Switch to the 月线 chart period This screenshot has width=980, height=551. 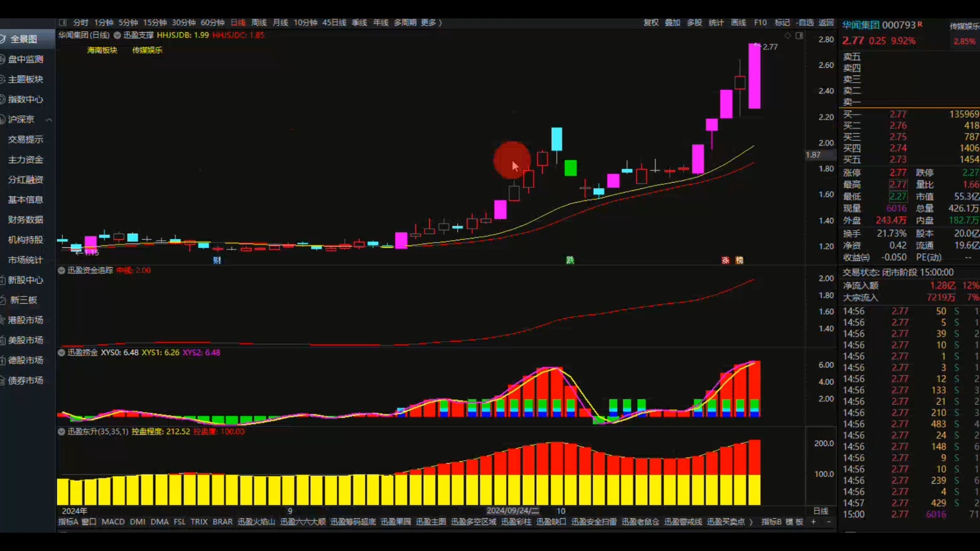(280, 22)
